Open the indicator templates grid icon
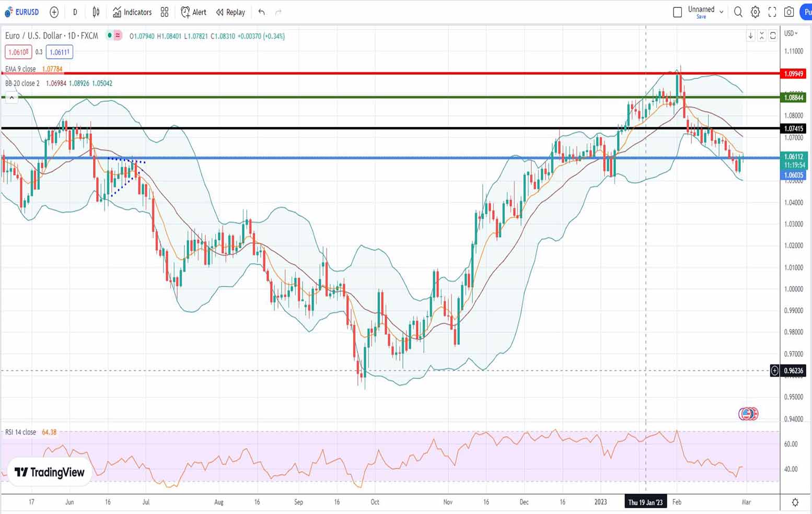 165,12
